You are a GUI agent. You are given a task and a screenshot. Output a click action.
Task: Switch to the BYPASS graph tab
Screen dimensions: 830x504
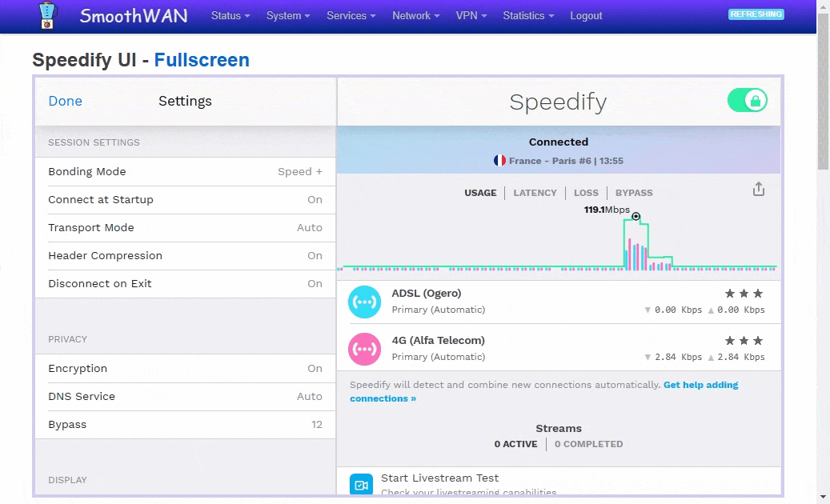(x=634, y=193)
